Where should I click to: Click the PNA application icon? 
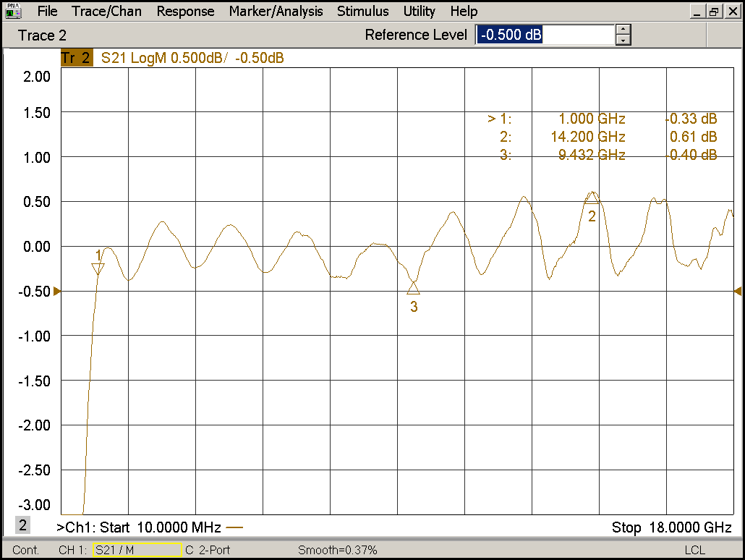point(13,11)
